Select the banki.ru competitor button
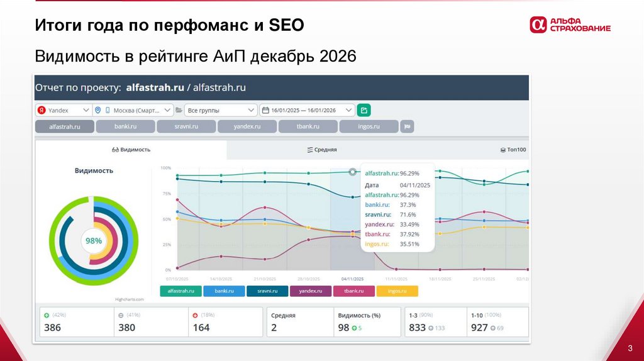 click(125, 126)
